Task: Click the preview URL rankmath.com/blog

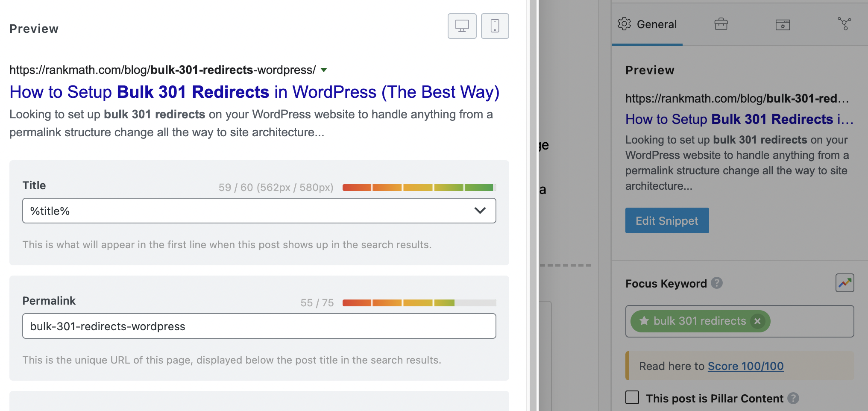Action: 163,70
